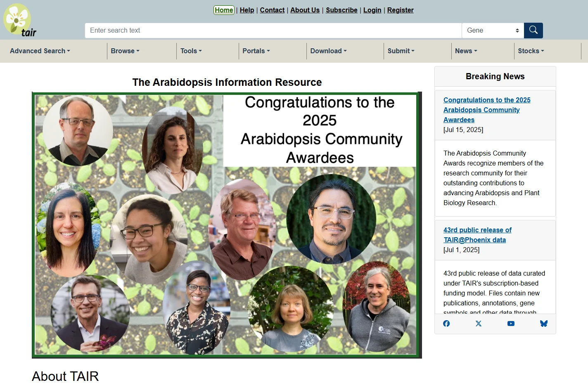
Task: Expand the Tools menu
Action: click(x=191, y=51)
